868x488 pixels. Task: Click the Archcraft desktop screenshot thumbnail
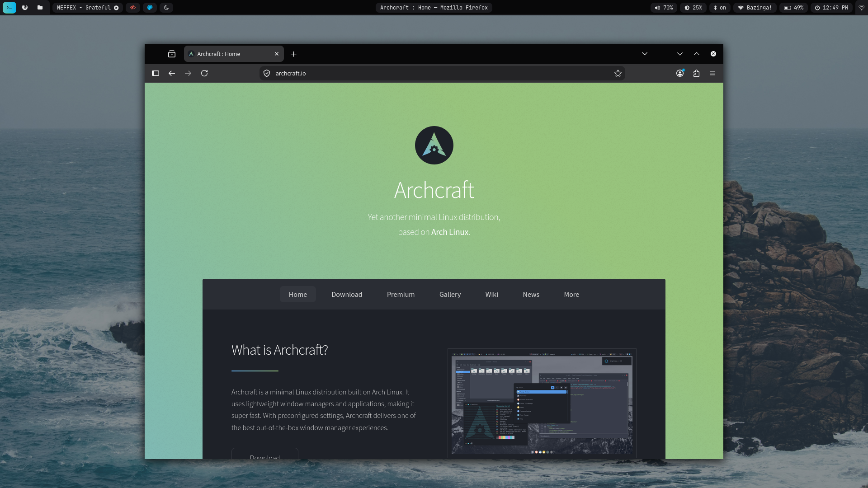pyautogui.click(x=542, y=404)
